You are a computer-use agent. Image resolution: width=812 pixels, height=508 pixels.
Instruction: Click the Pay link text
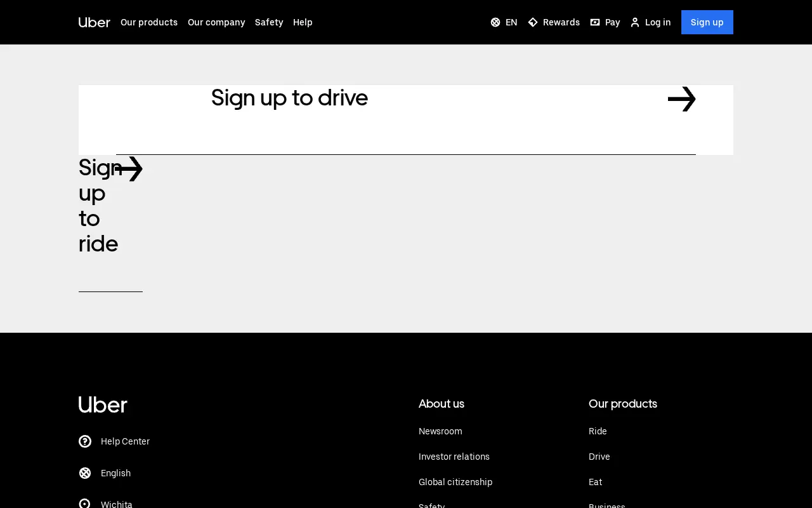click(613, 22)
